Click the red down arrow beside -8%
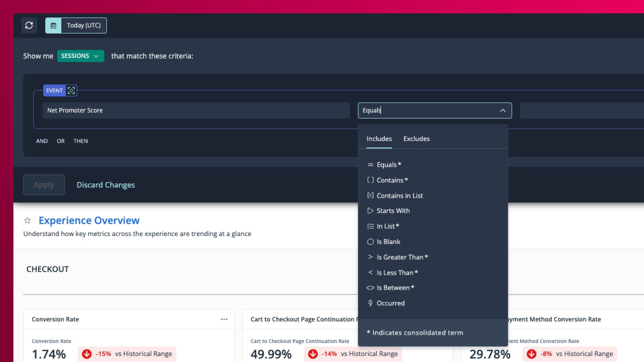The image size is (644, 362). (531, 354)
